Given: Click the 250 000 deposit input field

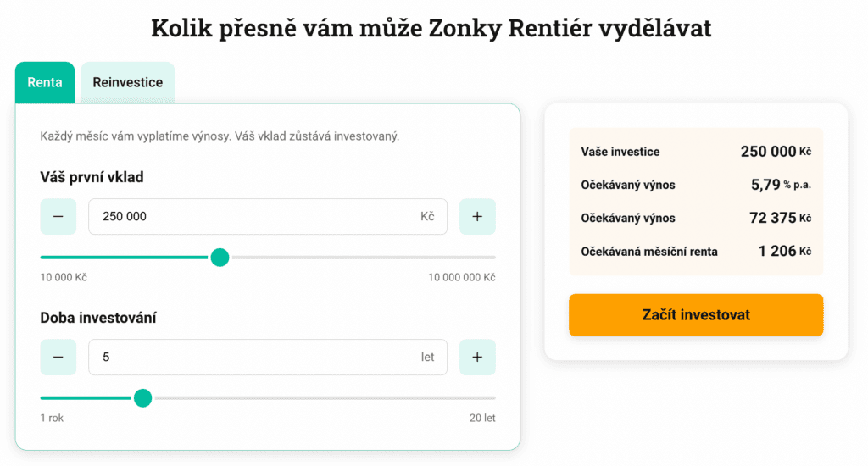Looking at the screenshot, I should pos(254,216).
